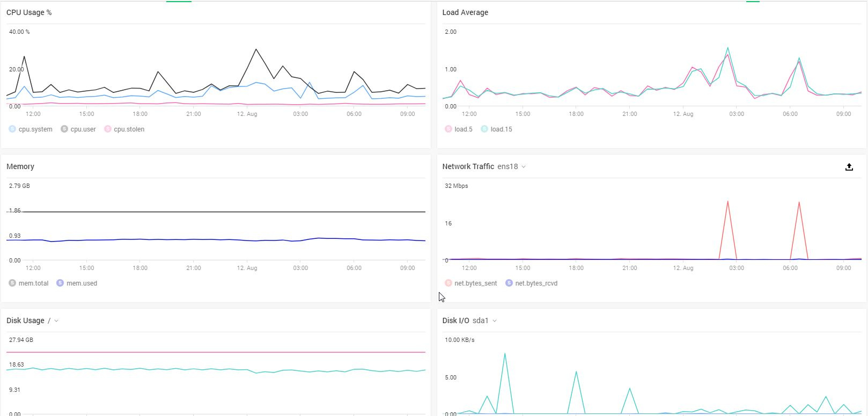Click the 27.94 GB disk usage axis label
This screenshot has height=416, width=868.
coord(21,340)
